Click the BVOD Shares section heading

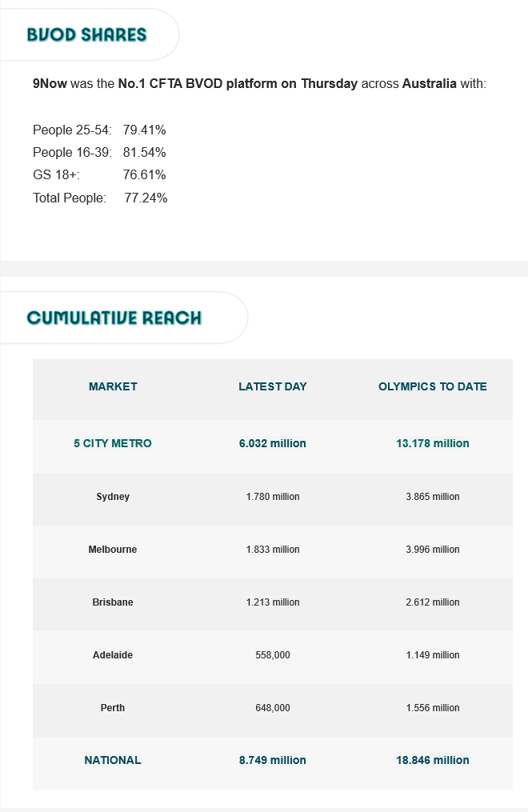tap(86, 34)
